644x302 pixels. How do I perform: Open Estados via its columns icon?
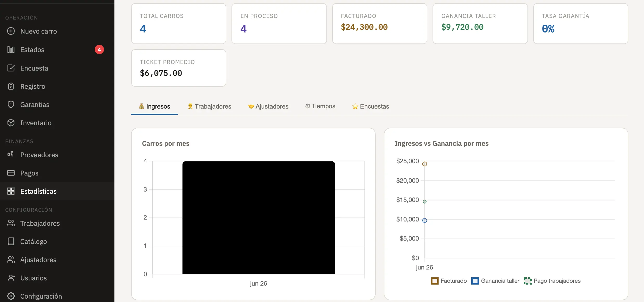point(11,49)
